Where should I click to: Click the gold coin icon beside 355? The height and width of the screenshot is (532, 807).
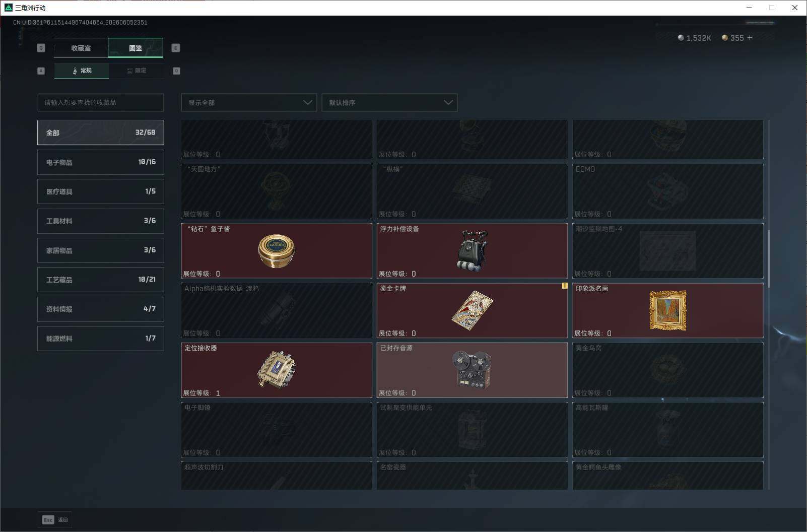click(725, 38)
